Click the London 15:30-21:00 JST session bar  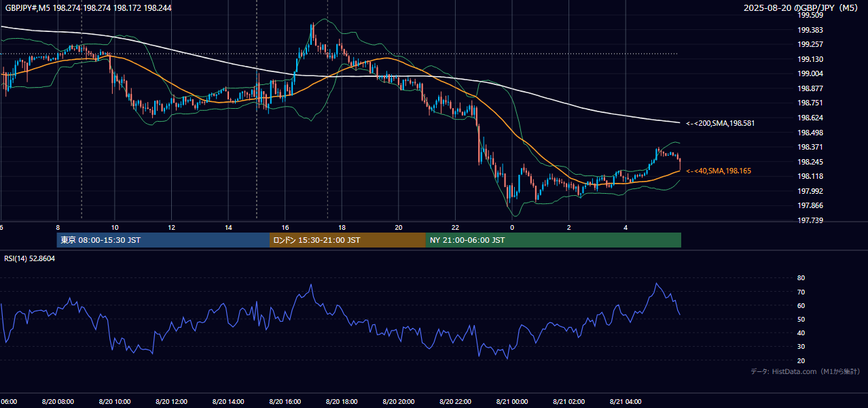(x=348, y=240)
